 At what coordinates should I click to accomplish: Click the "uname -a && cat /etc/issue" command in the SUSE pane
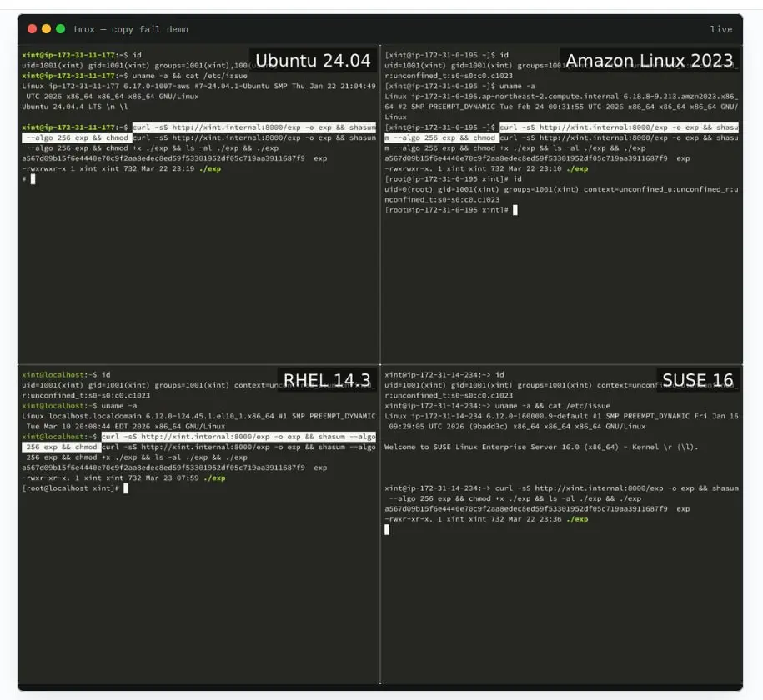coord(552,406)
